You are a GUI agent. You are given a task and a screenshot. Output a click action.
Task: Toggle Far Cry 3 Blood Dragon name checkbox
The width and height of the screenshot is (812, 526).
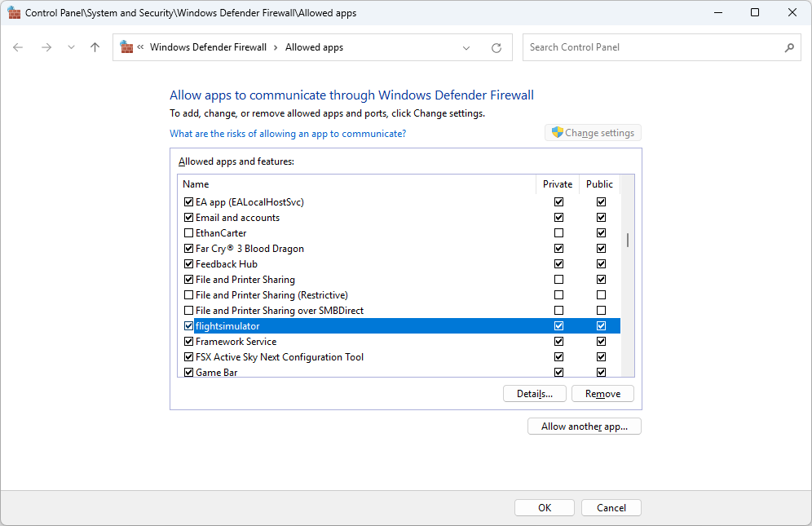(188, 249)
